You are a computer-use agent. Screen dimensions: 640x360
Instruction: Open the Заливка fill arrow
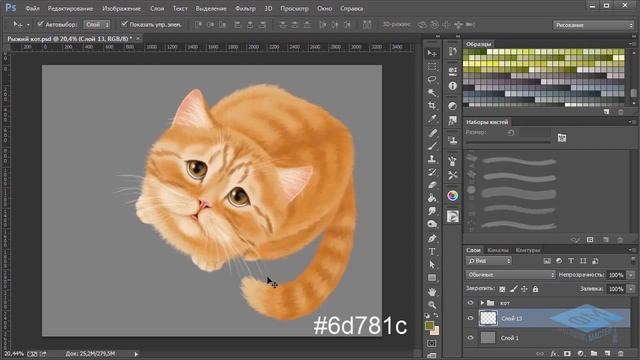point(631,289)
